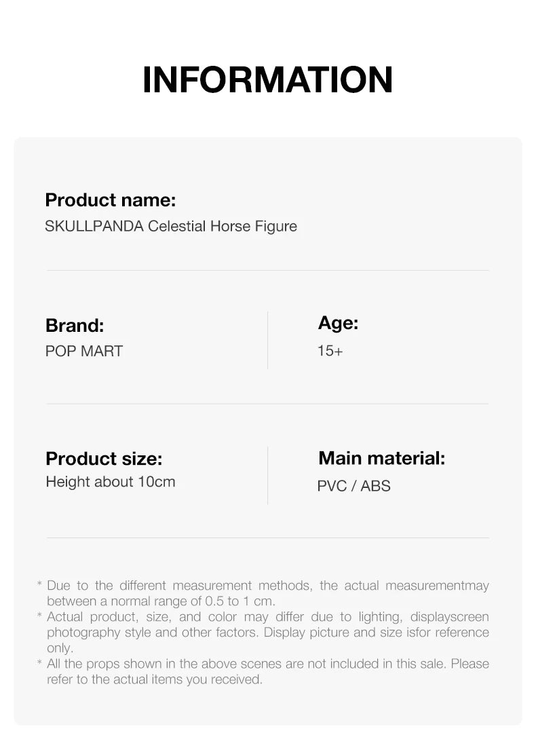Click 'Height about 10cm' text
The width and height of the screenshot is (536, 756).
[x=110, y=482]
